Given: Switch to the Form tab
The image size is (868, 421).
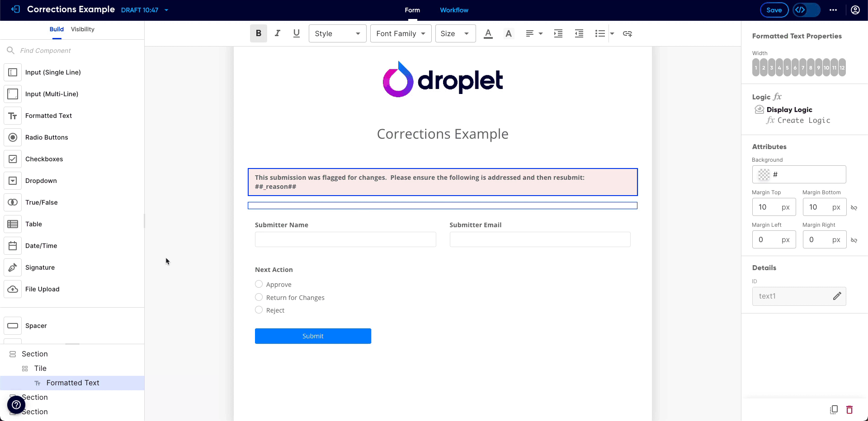Looking at the screenshot, I should pyautogui.click(x=412, y=10).
